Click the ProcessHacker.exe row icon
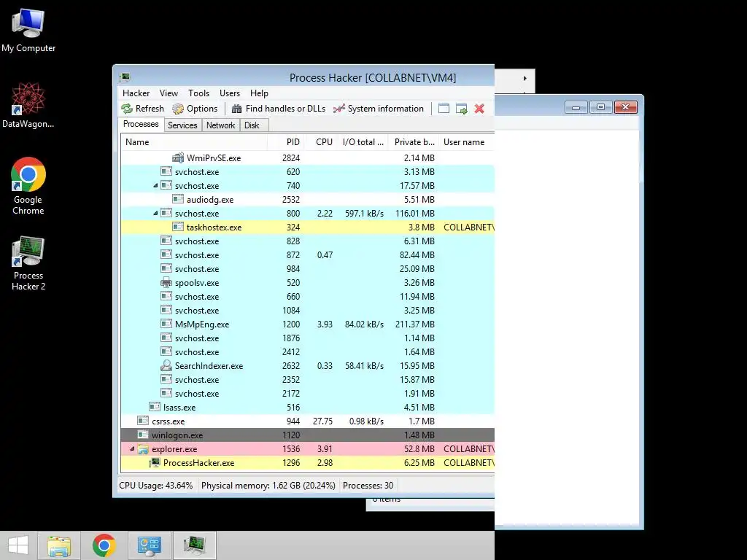The width and height of the screenshot is (747, 560). pyautogui.click(x=155, y=463)
